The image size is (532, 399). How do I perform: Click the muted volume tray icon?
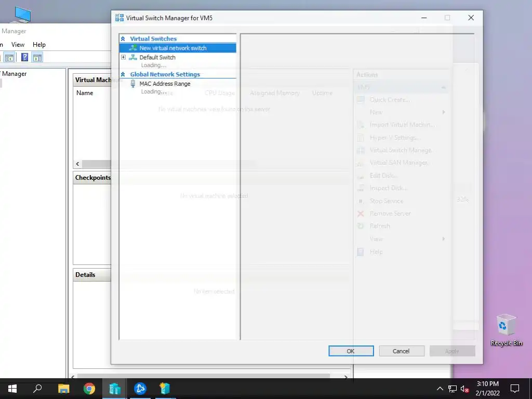(464, 389)
